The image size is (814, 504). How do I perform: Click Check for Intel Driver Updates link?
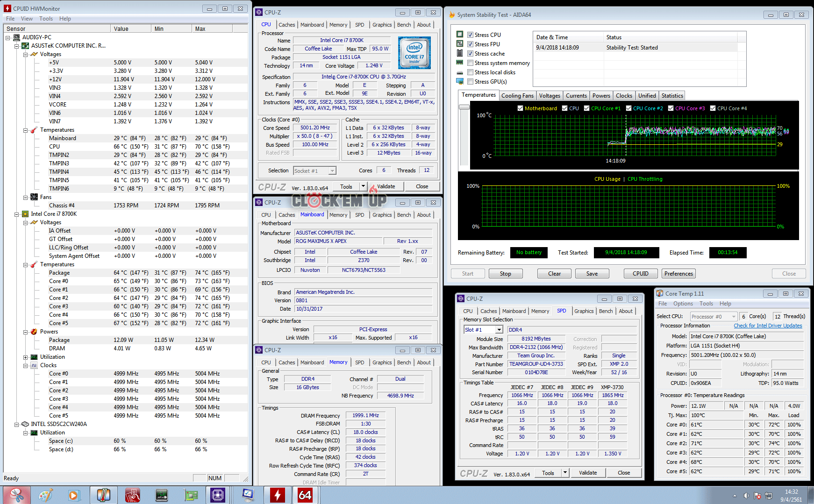pos(767,326)
